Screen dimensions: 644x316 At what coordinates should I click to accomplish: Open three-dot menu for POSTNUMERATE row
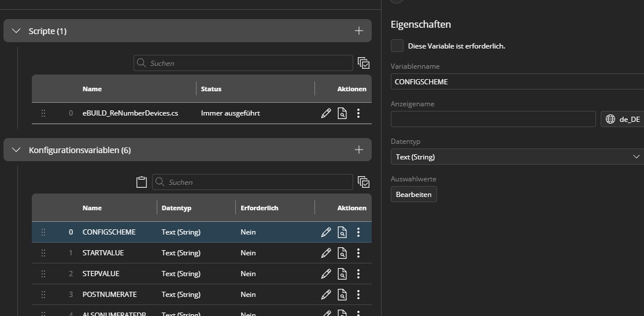click(x=358, y=295)
